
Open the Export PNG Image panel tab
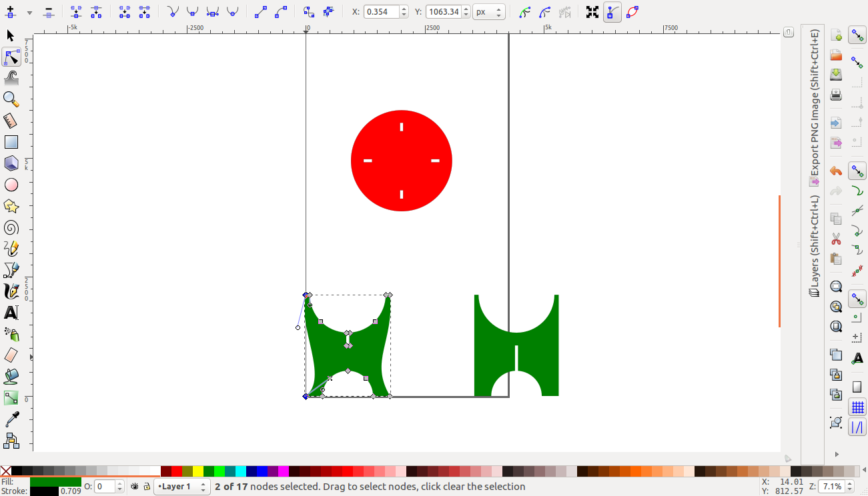pos(815,108)
